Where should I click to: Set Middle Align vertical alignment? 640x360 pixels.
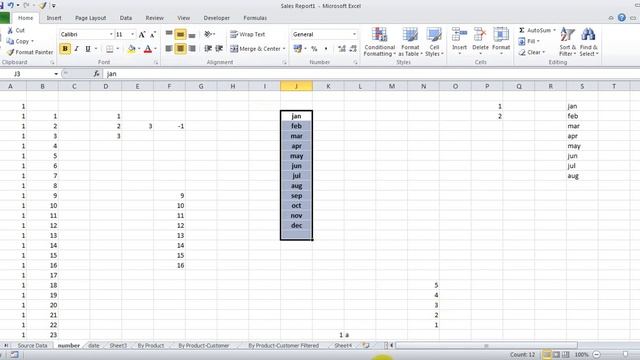tap(180, 34)
